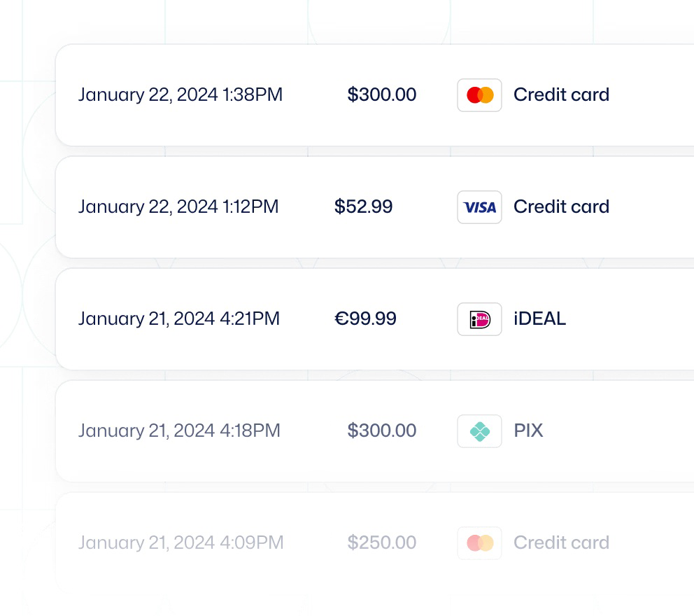Click the PIX payment icon

point(480,431)
